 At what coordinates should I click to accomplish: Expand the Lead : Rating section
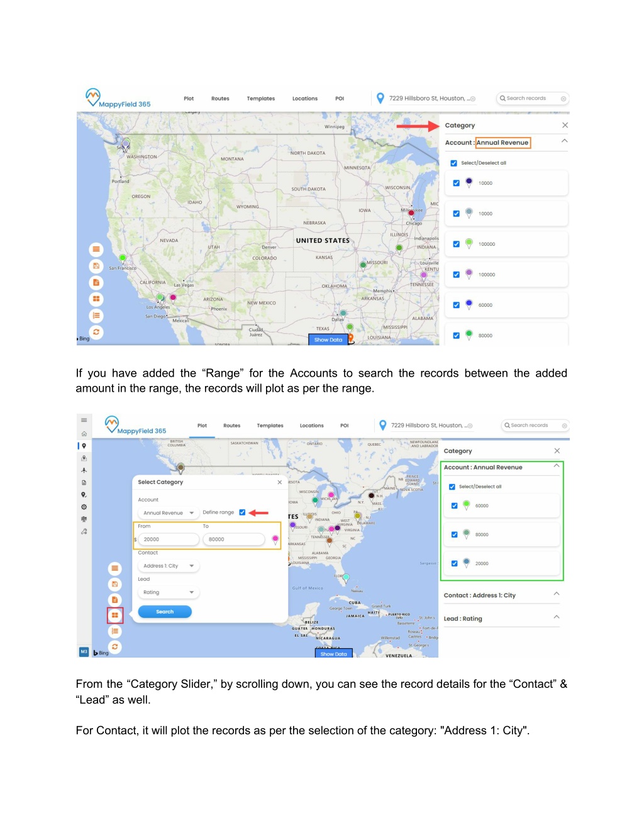(x=557, y=617)
